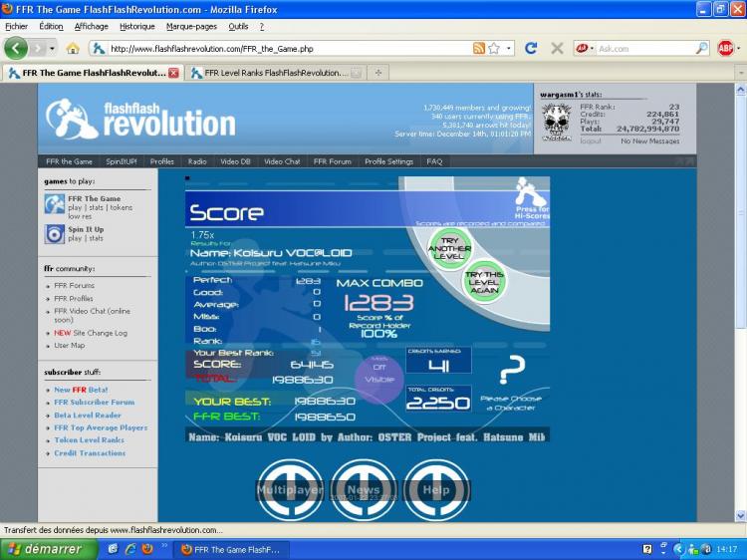747x560 pixels.
Task: Click the RSS feed icon in address bar
Action: point(479,48)
